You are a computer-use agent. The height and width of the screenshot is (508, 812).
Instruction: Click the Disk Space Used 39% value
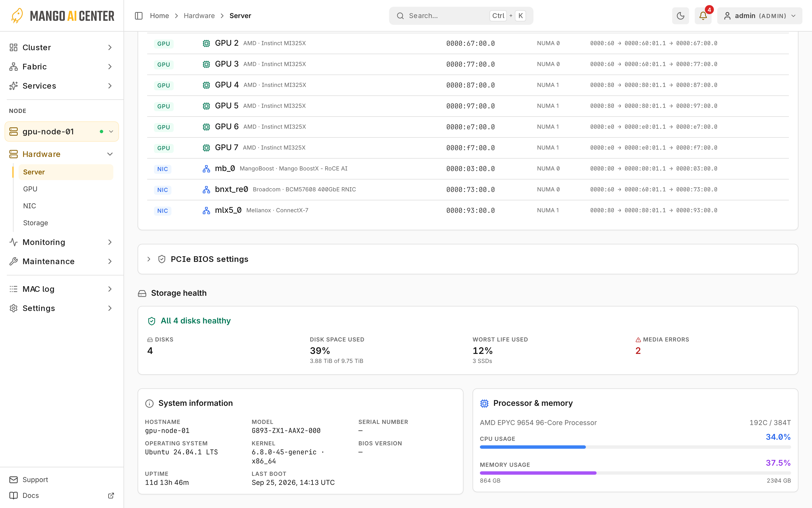coord(320,351)
